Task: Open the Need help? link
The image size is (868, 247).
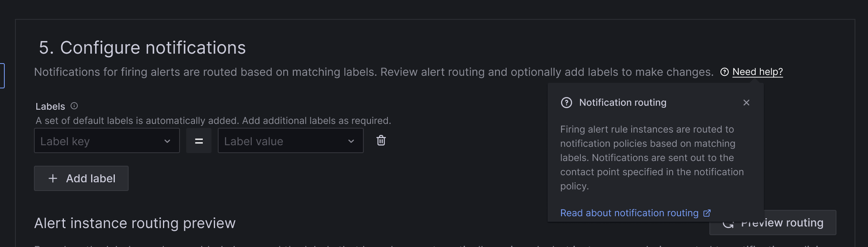Action: [757, 72]
